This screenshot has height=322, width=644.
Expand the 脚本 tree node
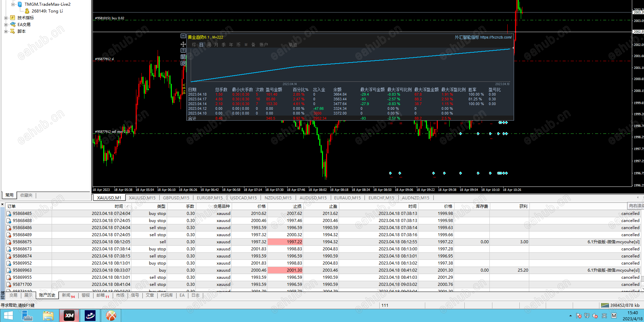[x=6, y=31]
